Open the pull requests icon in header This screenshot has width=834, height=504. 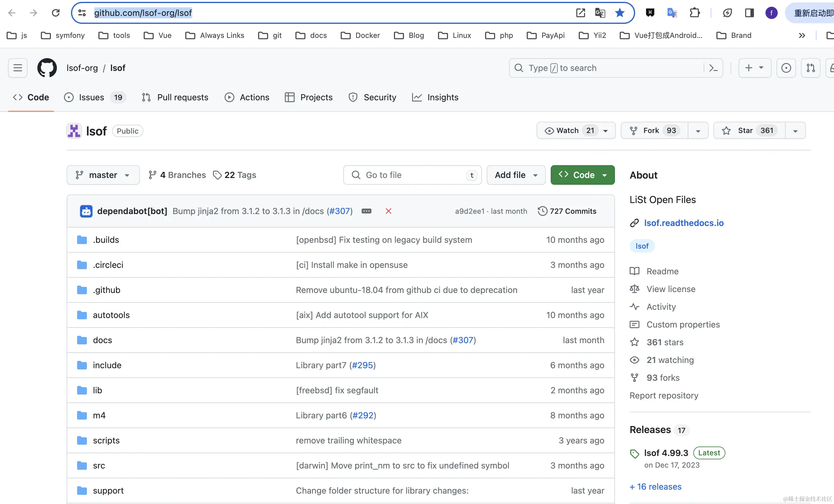tap(810, 68)
